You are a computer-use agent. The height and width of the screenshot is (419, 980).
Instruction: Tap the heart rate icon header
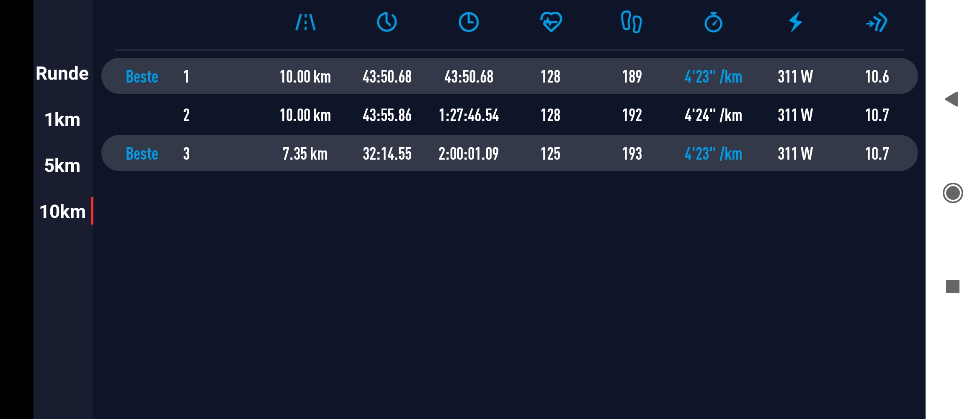pos(551,22)
